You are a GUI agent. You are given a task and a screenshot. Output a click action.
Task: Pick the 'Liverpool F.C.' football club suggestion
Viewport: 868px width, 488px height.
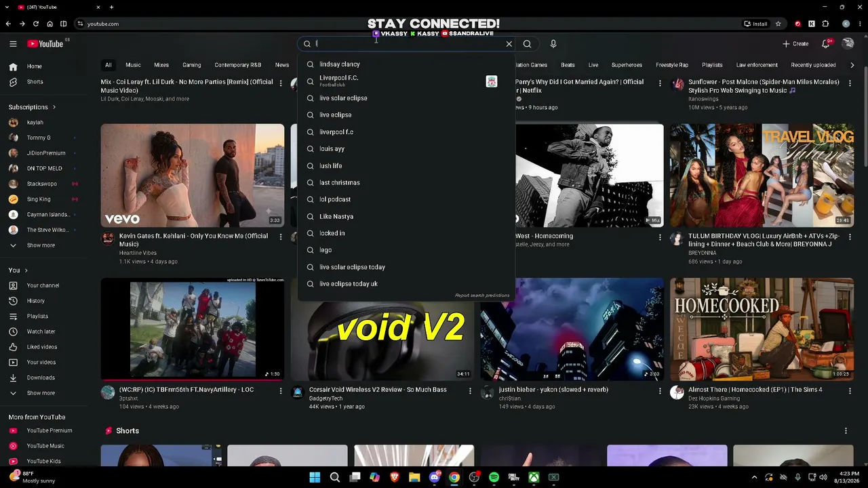[406, 81]
